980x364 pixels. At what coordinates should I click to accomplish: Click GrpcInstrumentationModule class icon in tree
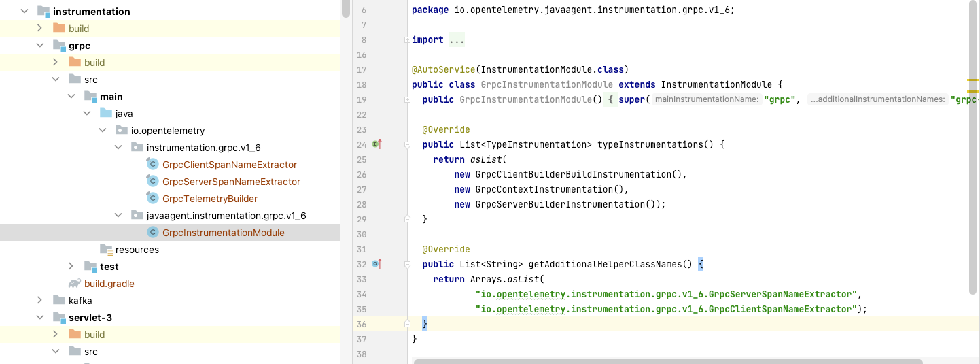pyautogui.click(x=153, y=233)
